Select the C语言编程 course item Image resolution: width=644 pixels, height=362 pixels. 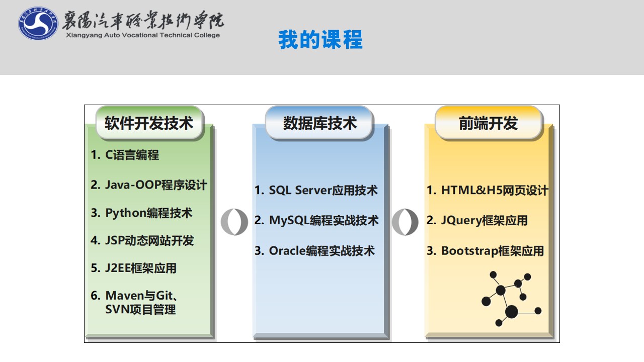tap(125, 155)
